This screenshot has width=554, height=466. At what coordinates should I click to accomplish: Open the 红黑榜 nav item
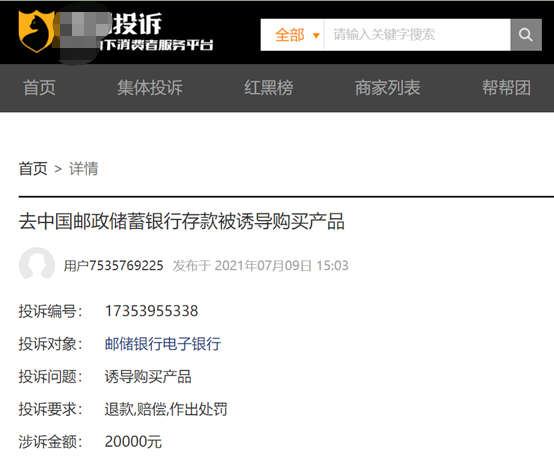coord(269,88)
